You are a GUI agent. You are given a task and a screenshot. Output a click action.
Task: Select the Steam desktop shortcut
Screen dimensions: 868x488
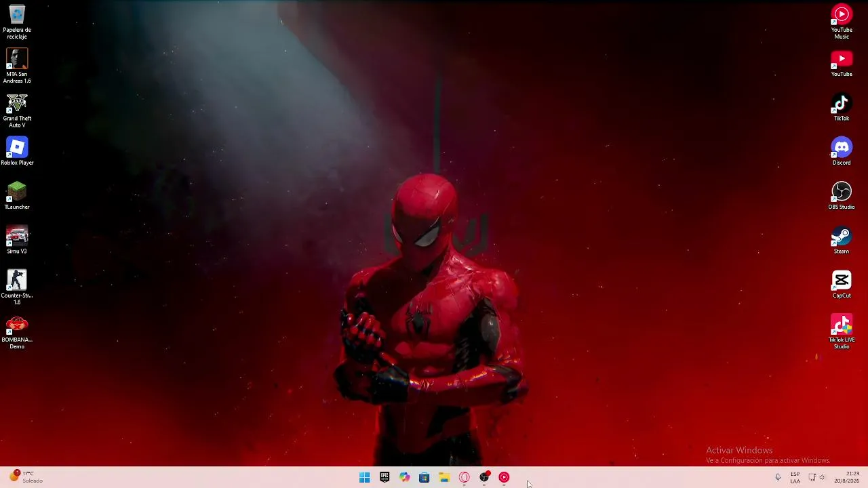click(x=842, y=240)
